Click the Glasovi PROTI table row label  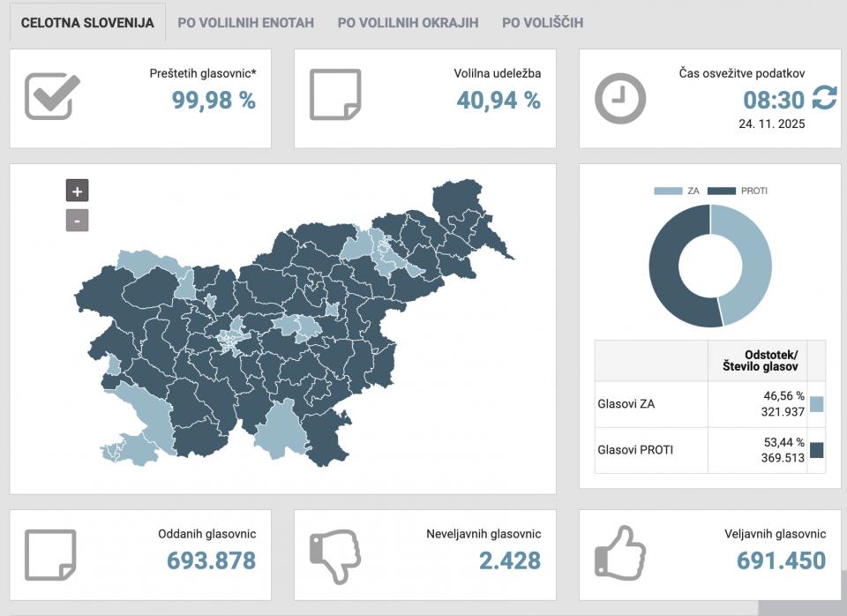[x=635, y=450]
